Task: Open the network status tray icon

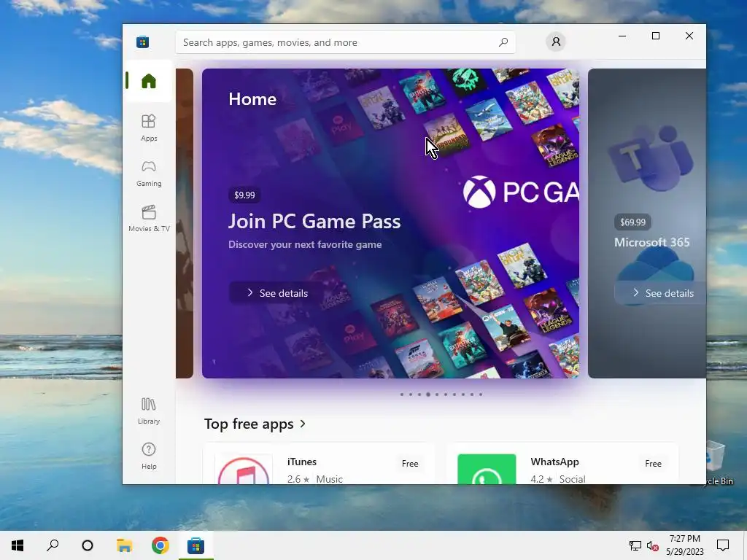Action: click(635, 545)
